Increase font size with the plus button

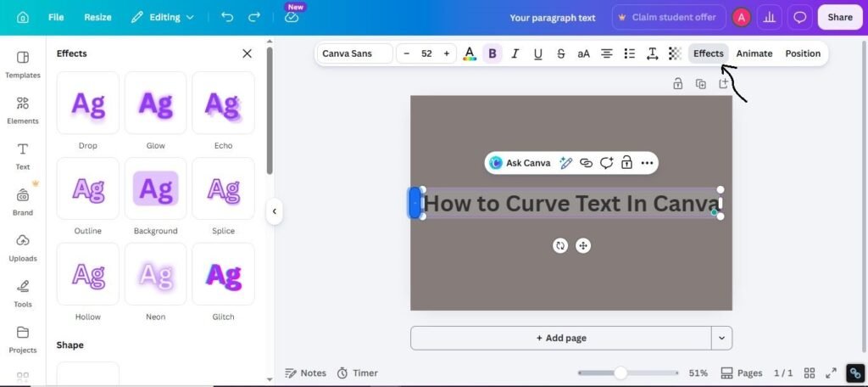pos(446,53)
